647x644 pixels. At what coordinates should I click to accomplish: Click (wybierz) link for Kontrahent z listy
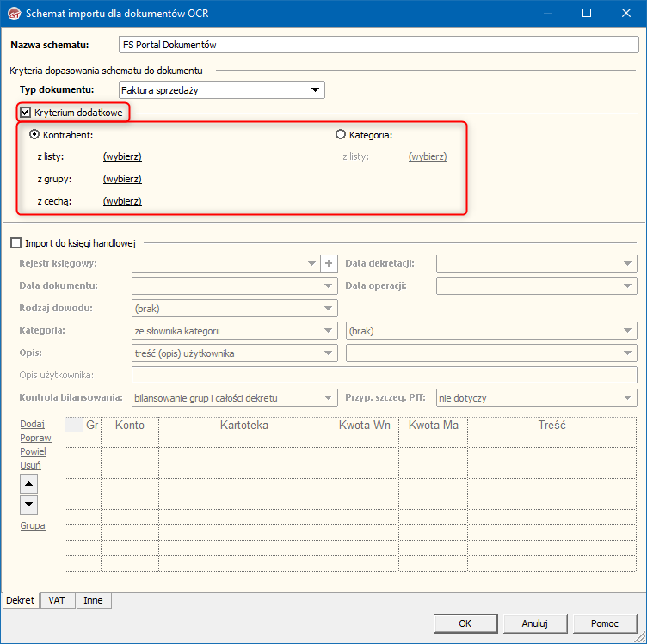[122, 156]
